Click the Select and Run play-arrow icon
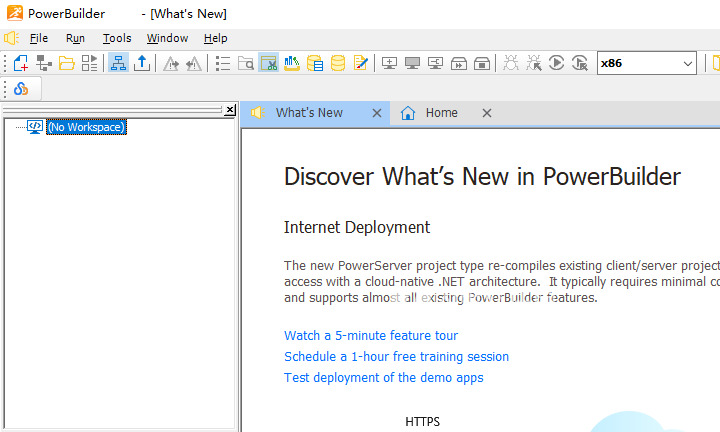 (579, 63)
